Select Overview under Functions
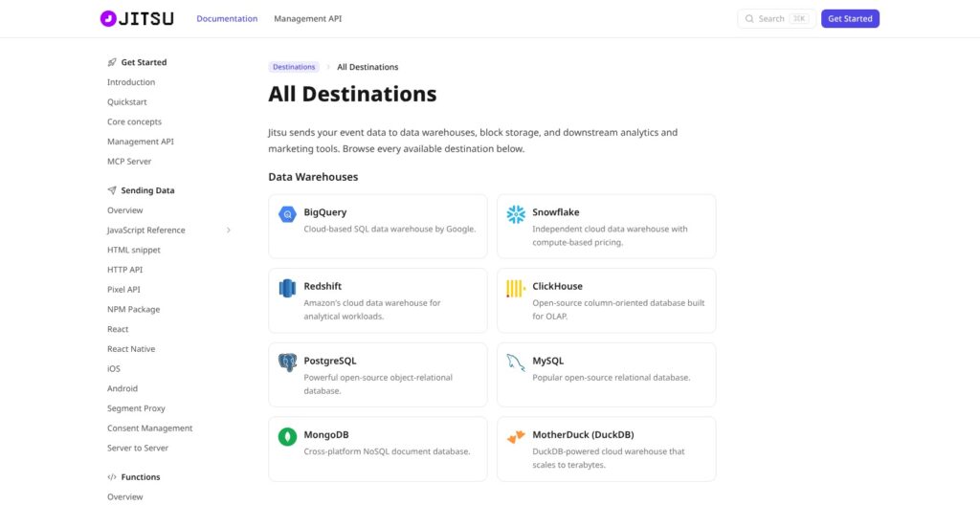This screenshot has height=505, width=980. pos(125,497)
